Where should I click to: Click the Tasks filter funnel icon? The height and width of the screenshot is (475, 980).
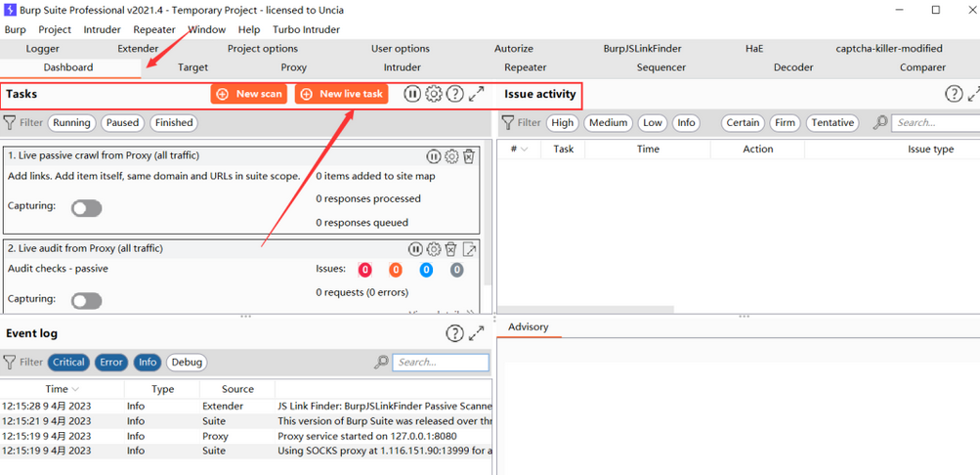(x=10, y=122)
